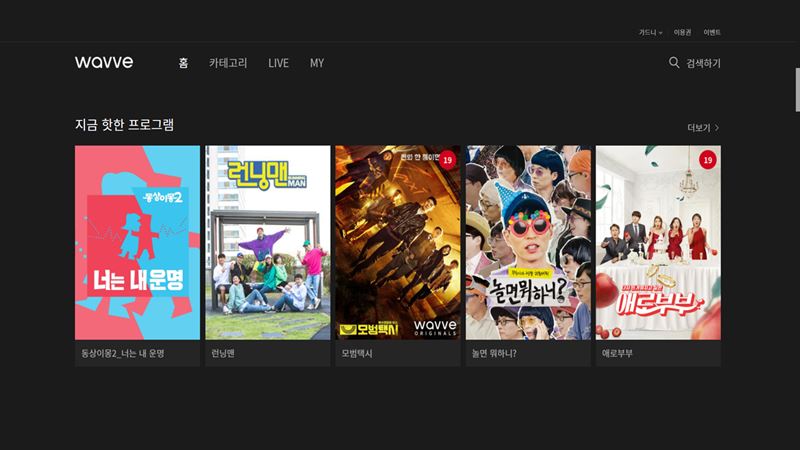Open the 카테고리 menu

click(x=228, y=63)
